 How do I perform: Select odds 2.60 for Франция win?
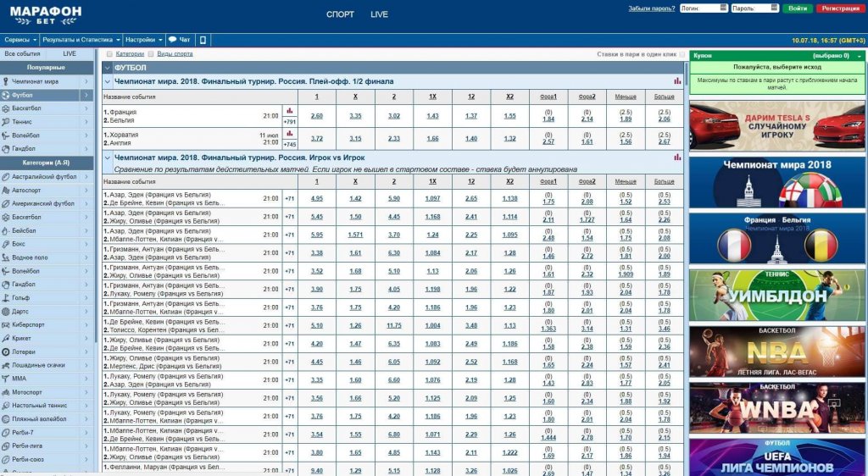tap(317, 116)
